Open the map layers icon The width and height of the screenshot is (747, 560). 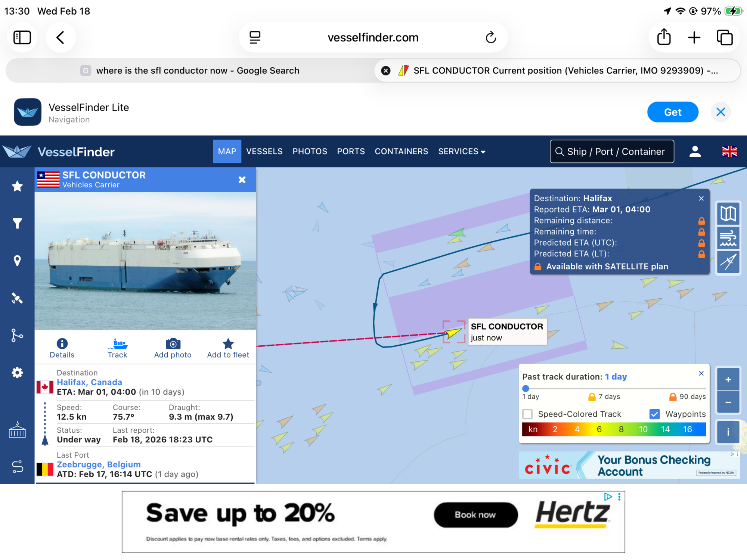(728, 214)
